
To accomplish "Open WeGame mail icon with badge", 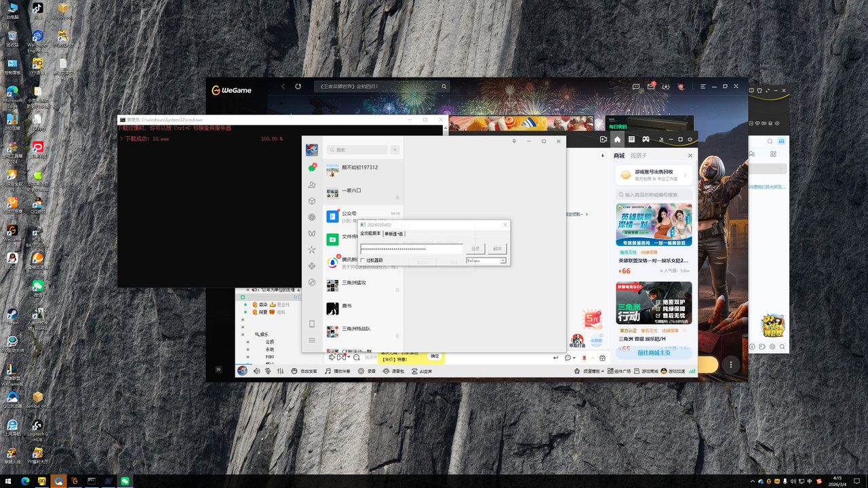I will [x=651, y=87].
